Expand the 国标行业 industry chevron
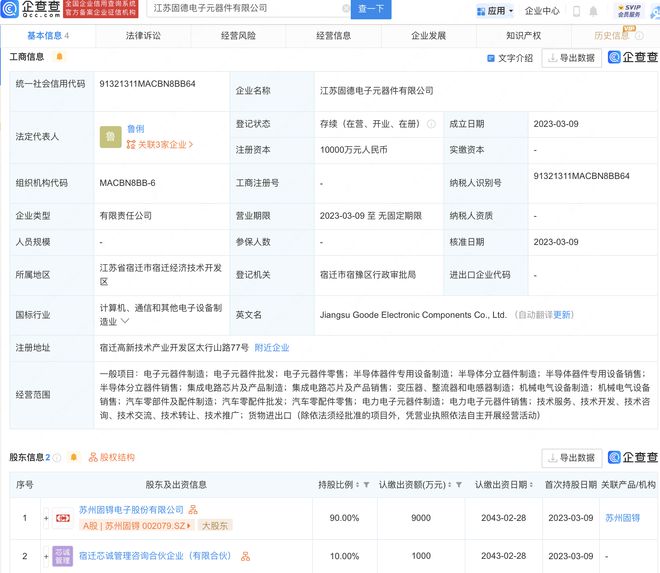 click(125, 321)
